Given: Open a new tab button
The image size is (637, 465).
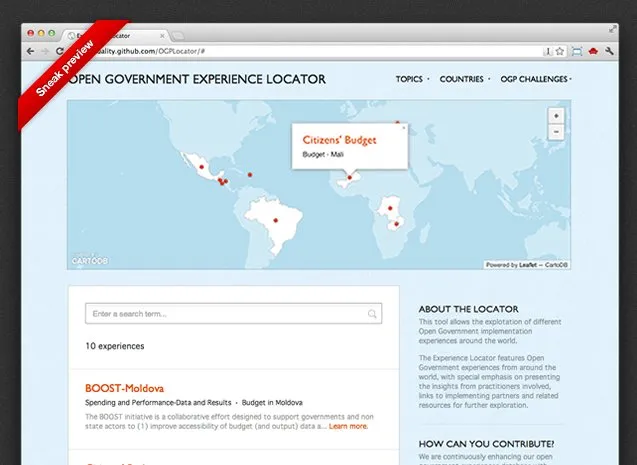Looking at the screenshot, I should [x=177, y=36].
